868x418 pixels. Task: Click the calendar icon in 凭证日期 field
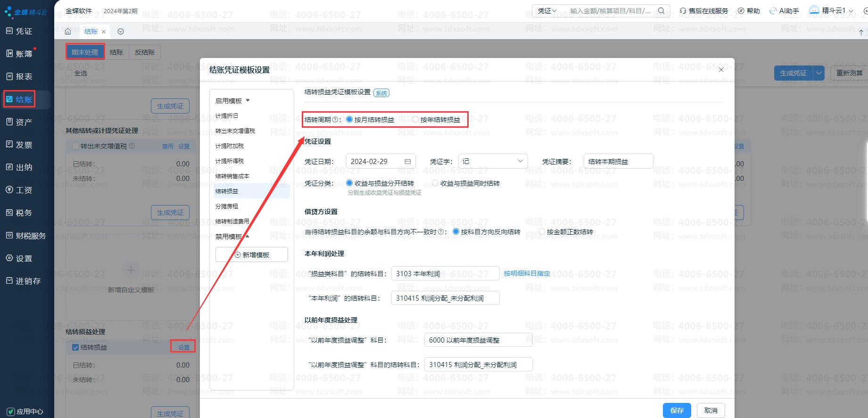point(407,162)
